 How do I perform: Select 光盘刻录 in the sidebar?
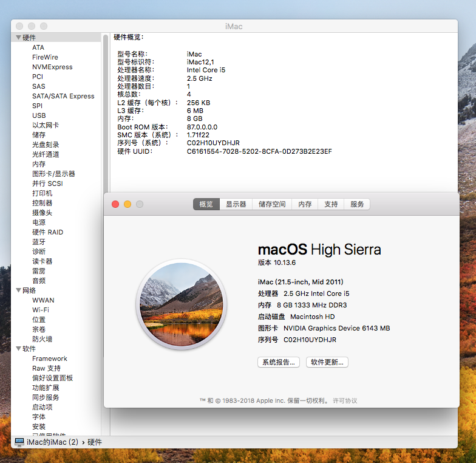(46, 145)
